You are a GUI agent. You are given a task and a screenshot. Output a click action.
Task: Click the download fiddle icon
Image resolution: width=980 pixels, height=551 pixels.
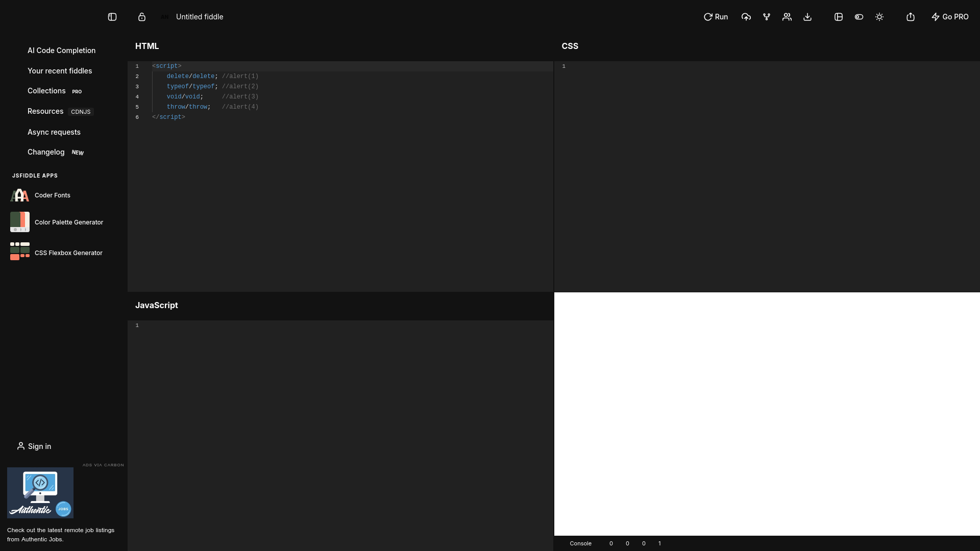[807, 17]
